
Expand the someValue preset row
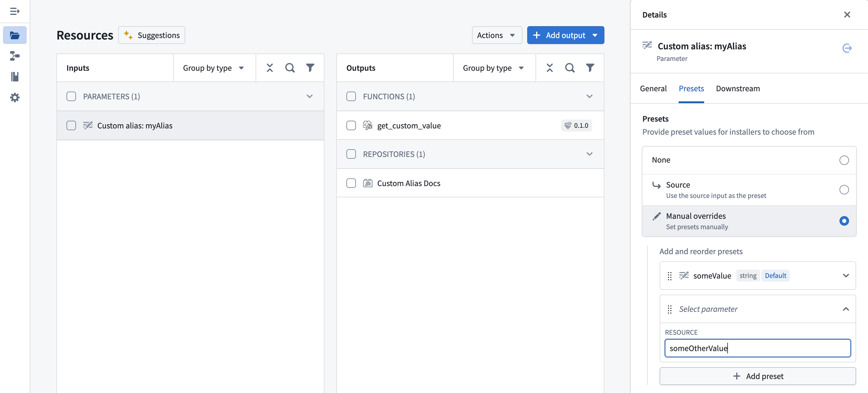(x=845, y=276)
